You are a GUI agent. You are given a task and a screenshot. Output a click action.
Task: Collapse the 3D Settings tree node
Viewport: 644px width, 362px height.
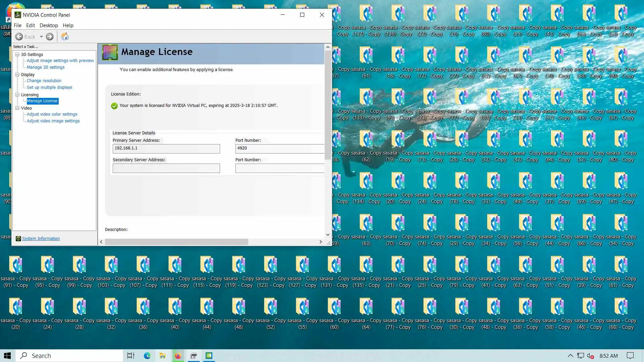click(x=17, y=54)
